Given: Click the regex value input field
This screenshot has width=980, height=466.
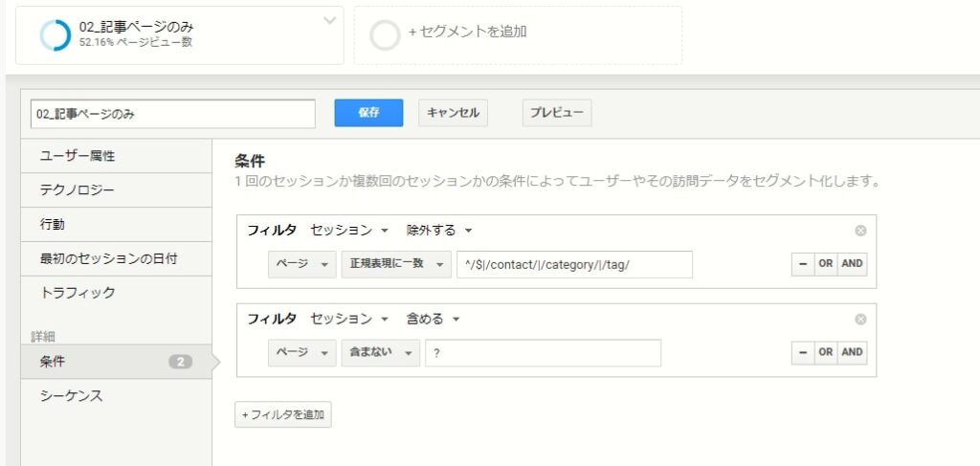Looking at the screenshot, I should pyautogui.click(x=574, y=264).
